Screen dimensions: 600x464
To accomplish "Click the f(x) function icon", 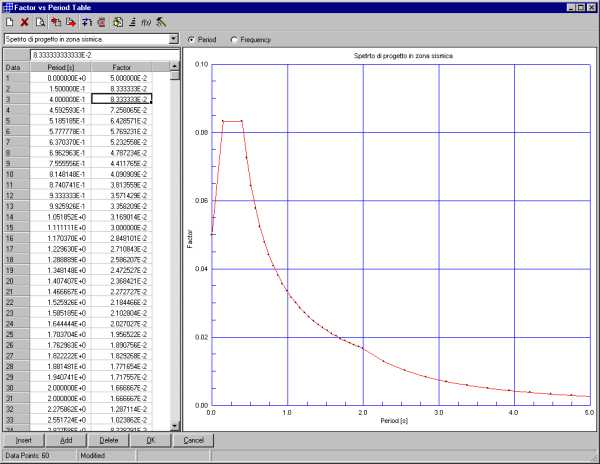I will tap(147, 21).
